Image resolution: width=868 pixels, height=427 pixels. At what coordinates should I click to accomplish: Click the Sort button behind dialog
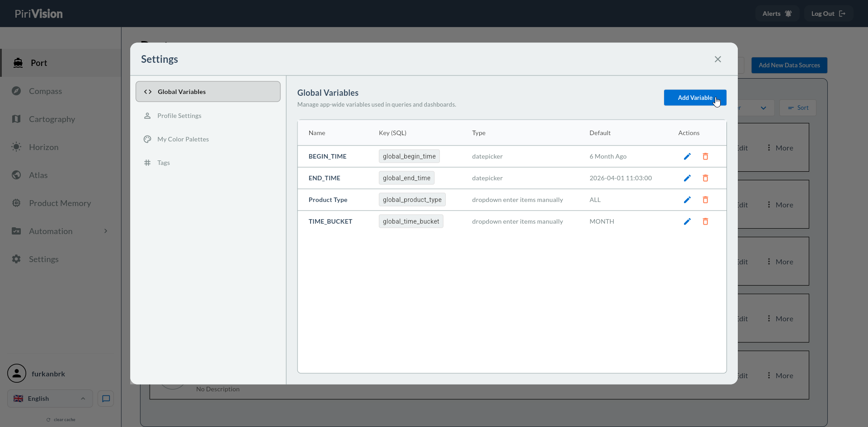tap(798, 108)
